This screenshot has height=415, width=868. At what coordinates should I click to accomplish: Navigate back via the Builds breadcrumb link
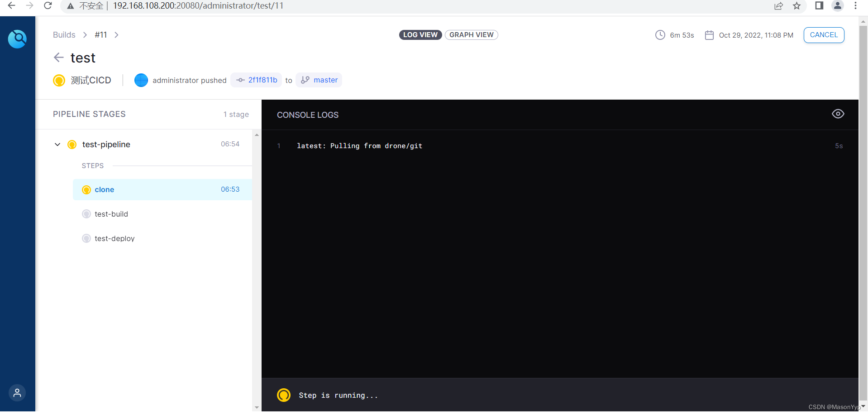click(64, 34)
